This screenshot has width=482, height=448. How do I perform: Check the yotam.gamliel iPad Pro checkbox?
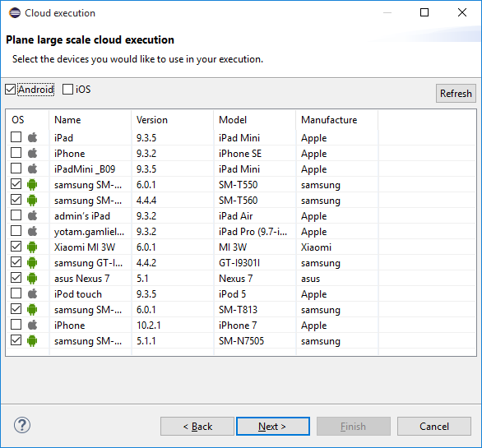[x=16, y=231]
